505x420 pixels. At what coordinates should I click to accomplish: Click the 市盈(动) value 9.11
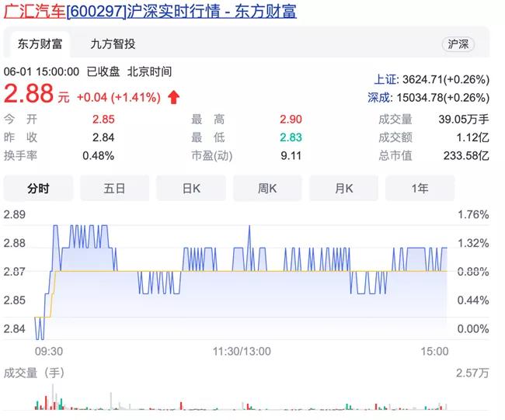(291, 156)
